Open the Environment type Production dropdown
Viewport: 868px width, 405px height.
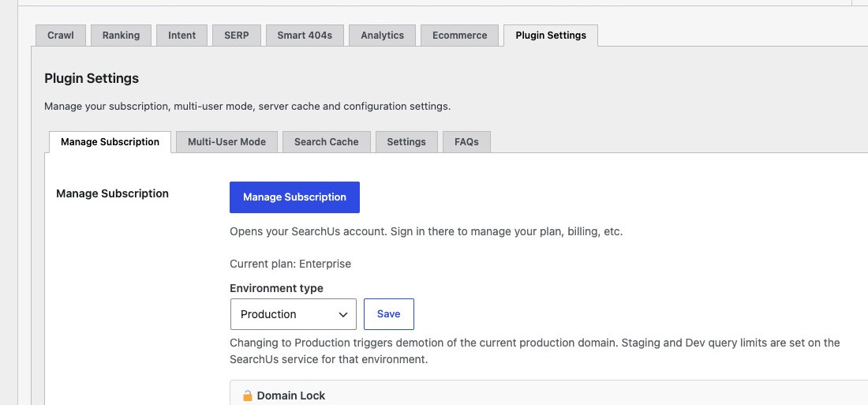[294, 314]
